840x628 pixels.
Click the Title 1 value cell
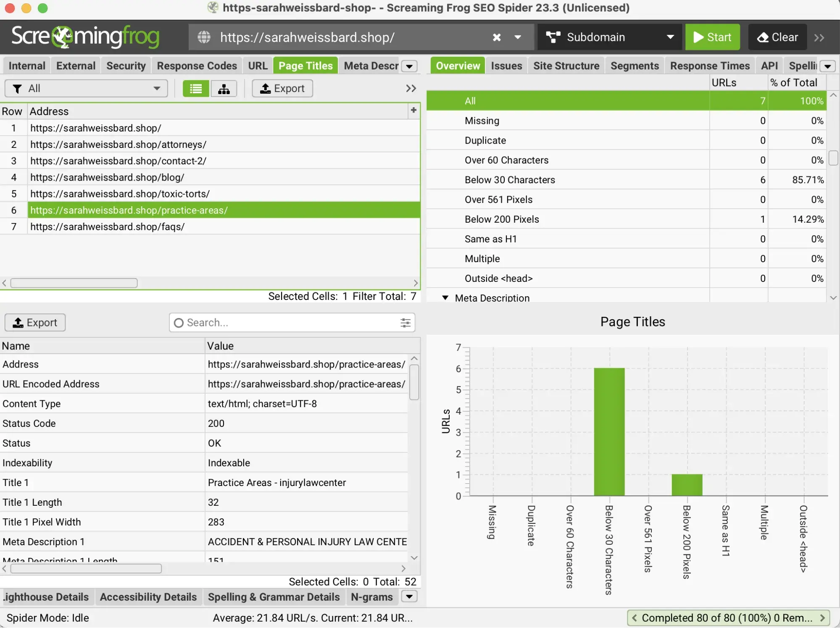[x=307, y=483]
